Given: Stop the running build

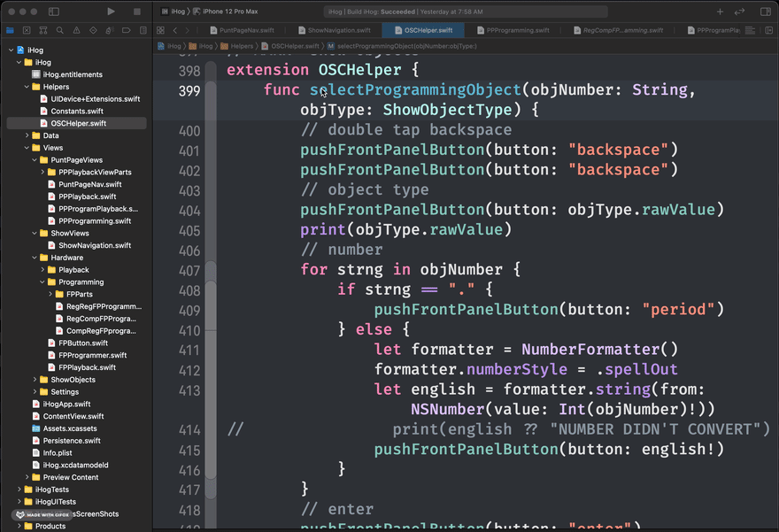Looking at the screenshot, I should 137,12.
